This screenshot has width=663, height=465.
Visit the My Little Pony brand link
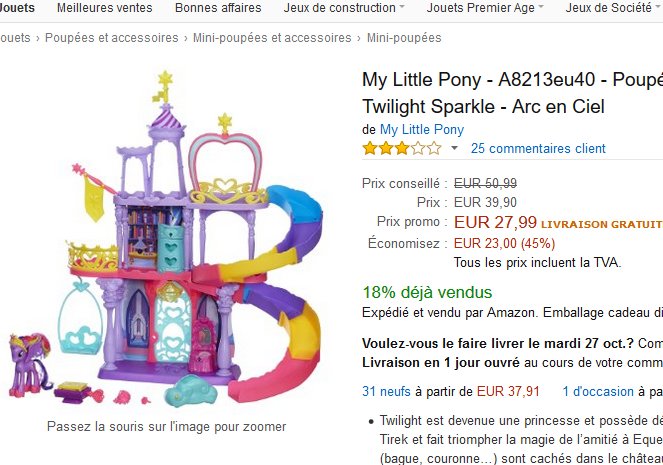[421, 130]
